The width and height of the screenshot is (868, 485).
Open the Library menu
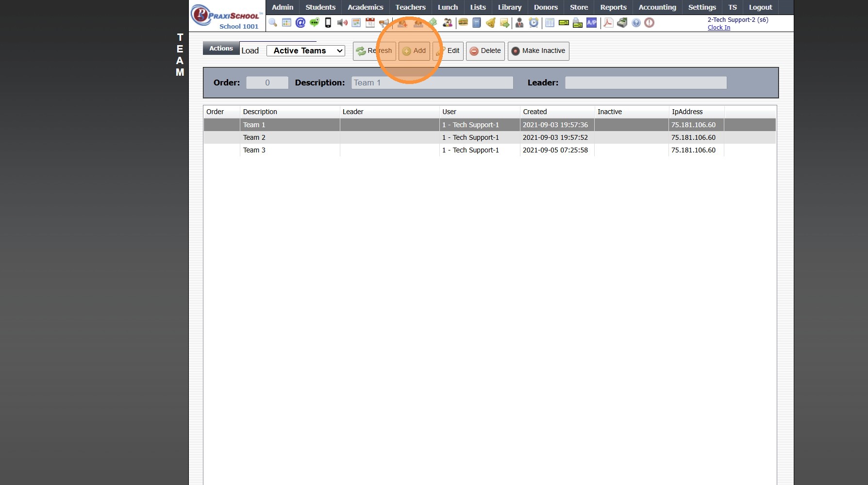click(510, 7)
